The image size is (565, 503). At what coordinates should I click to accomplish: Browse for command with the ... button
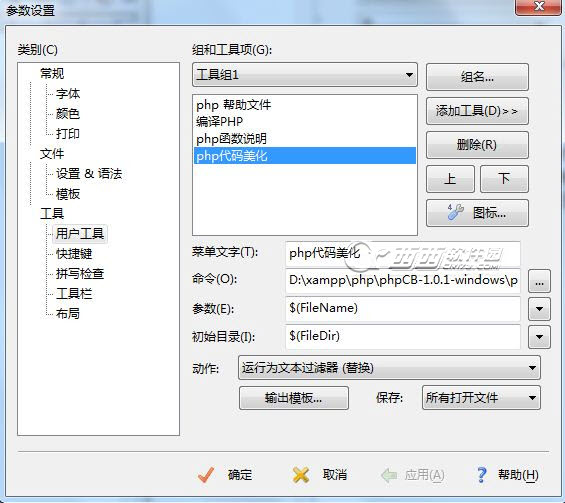(539, 281)
